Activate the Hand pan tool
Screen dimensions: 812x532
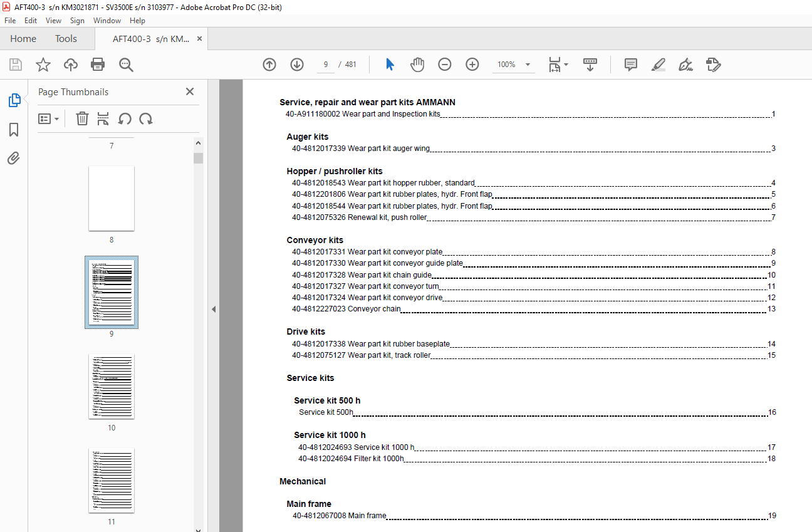(x=417, y=65)
